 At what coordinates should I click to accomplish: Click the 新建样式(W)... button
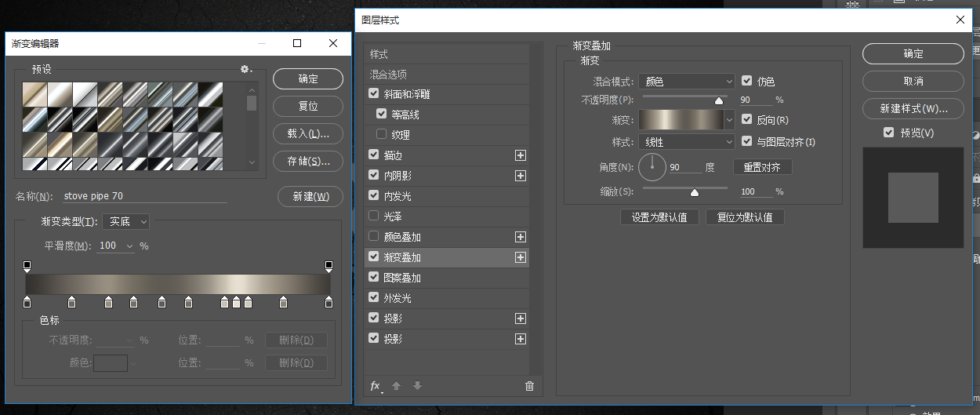coord(913,108)
